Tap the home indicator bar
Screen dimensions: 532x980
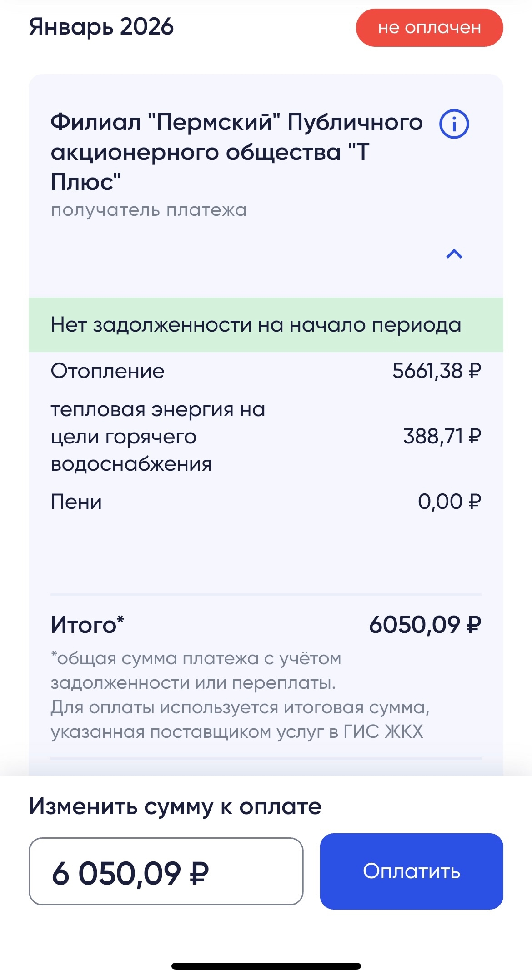[266, 966]
